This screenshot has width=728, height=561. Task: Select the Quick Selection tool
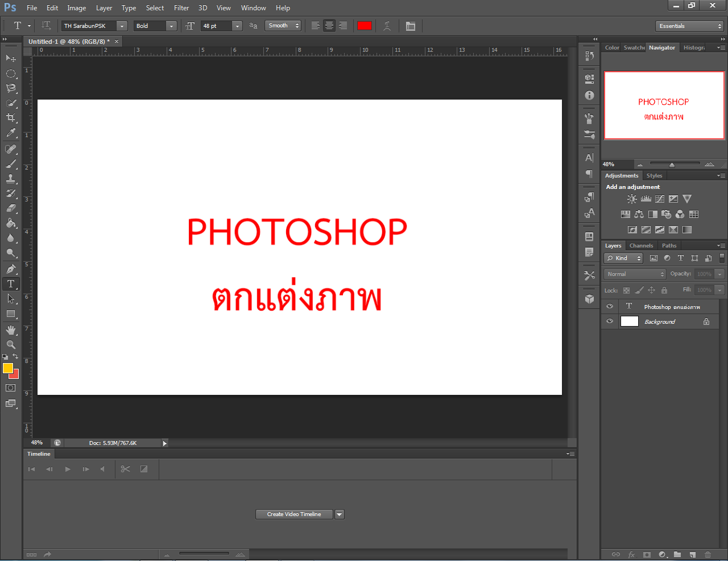(x=11, y=103)
